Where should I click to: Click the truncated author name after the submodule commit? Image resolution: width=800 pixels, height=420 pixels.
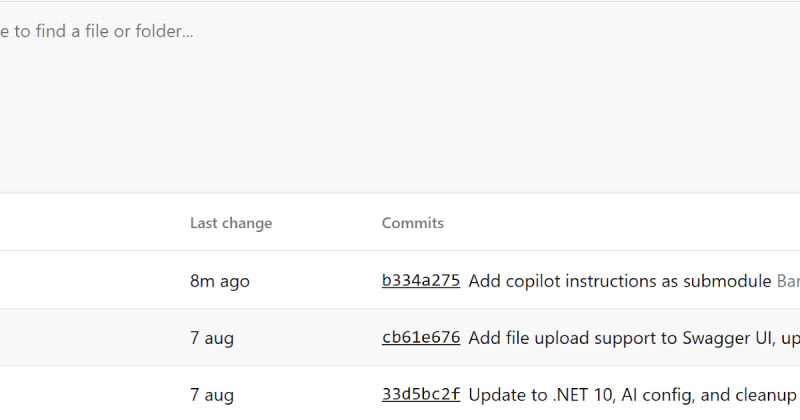(x=788, y=281)
